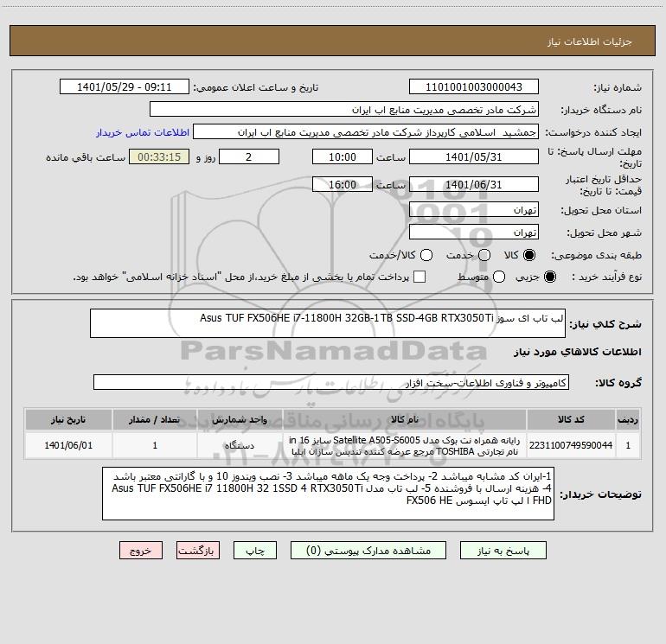666x644 pixels.
Task: Click the announcement date and time field
Action: click(124, 87)
